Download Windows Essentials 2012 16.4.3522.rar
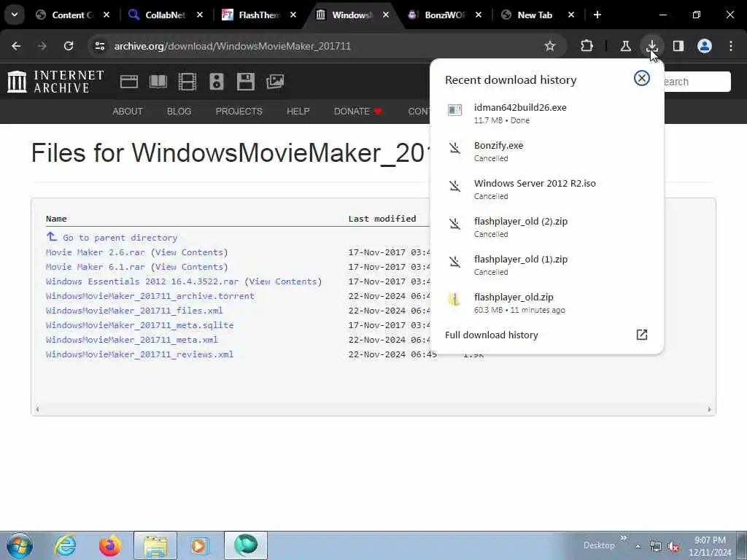The image size is (747, 560). (142, 281)
